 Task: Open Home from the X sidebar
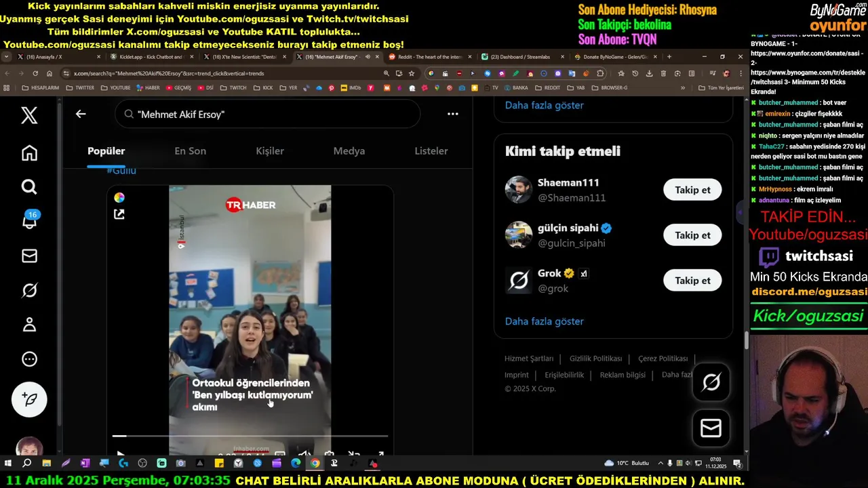point(29,153)
